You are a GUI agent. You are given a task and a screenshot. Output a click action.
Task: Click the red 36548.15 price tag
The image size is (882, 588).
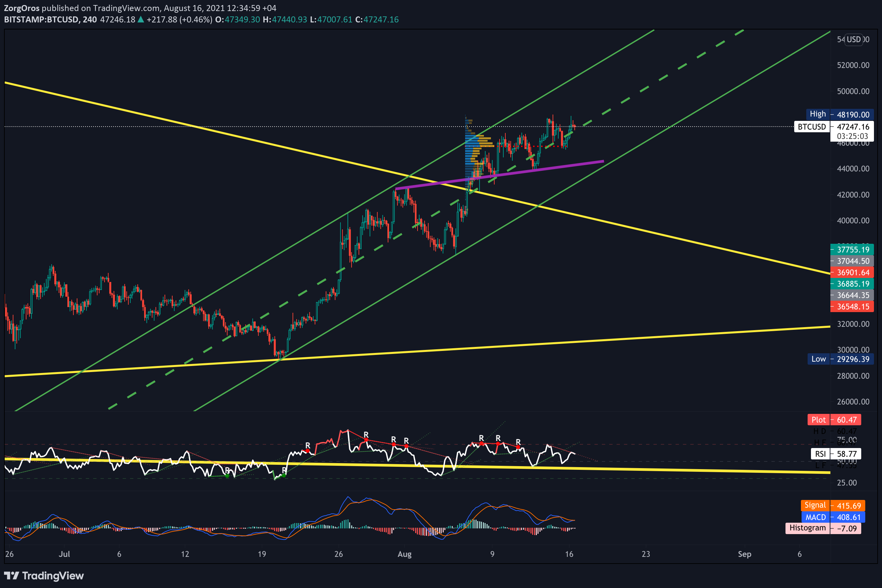coord(852,307)
